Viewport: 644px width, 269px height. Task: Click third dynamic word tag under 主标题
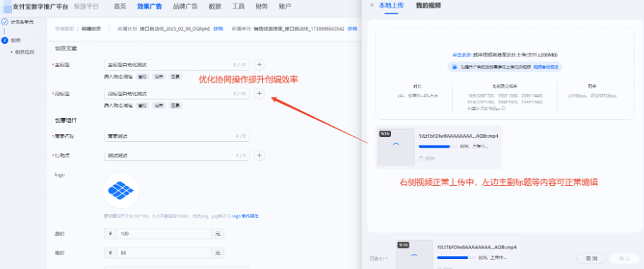(x=175, y=77)
